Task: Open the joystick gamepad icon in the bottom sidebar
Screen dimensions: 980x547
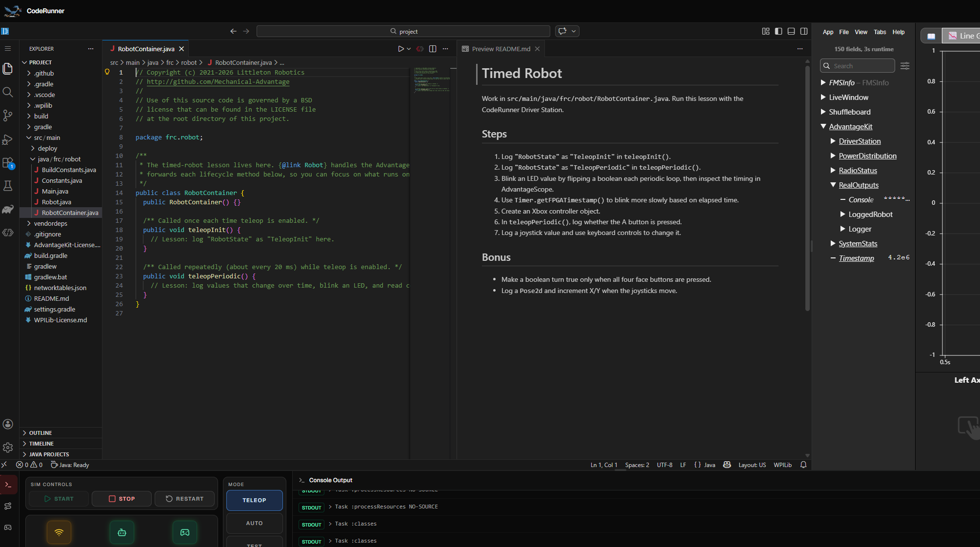Action: pyautogui.click(x=8, y=527)
